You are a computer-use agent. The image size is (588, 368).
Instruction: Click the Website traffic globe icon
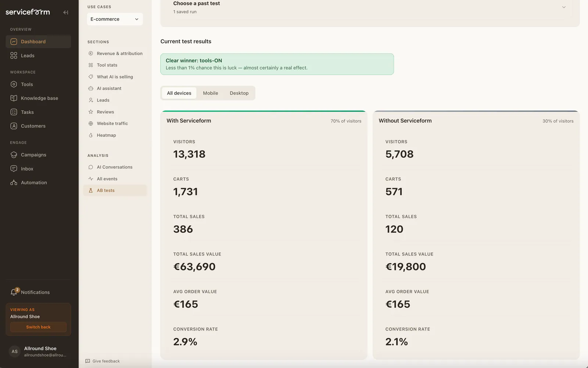point(91,124)
